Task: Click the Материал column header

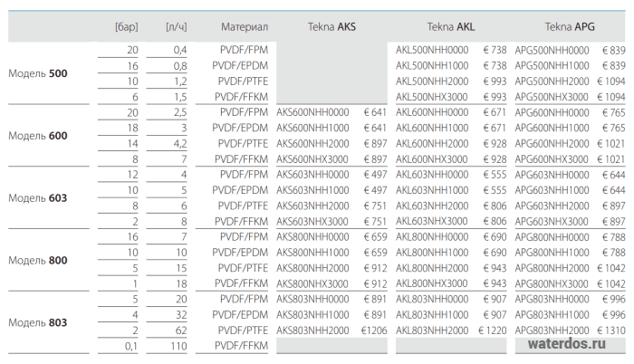Action: tap(245, 27)
